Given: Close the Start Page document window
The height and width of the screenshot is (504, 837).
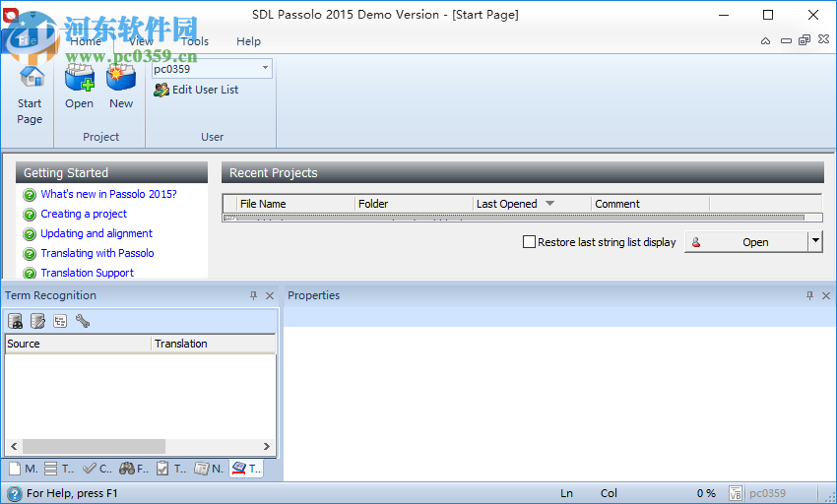Looking at the screenshot, I should coord(823,39).
